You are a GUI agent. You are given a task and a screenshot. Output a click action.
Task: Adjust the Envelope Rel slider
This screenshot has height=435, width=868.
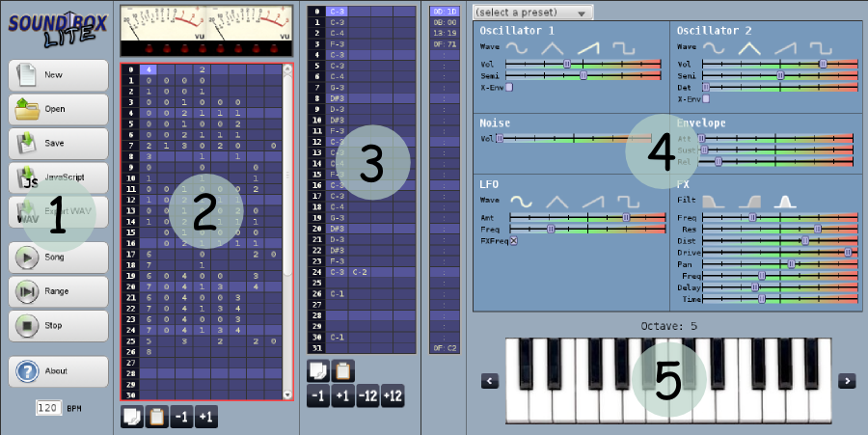776,162
